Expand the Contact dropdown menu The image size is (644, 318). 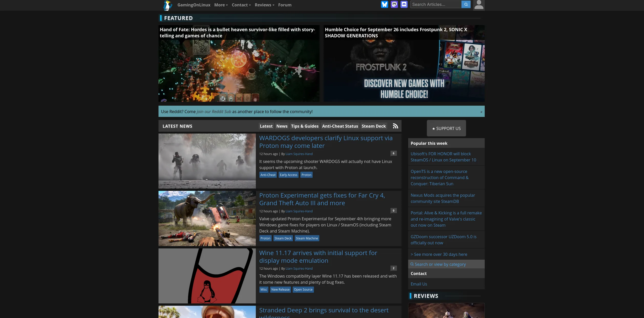point(241,5)
